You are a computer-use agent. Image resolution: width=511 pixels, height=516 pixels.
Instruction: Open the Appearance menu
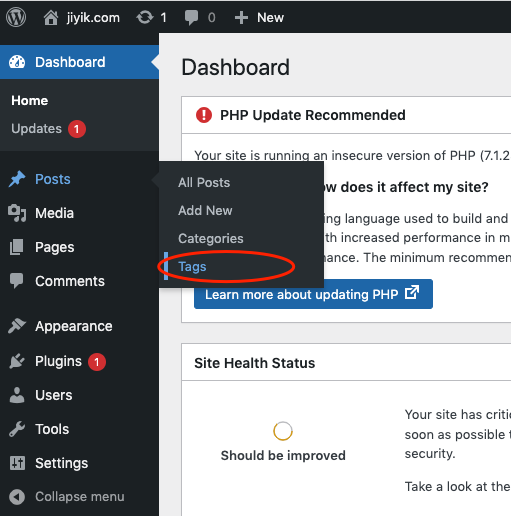click(x=74, y=326)
